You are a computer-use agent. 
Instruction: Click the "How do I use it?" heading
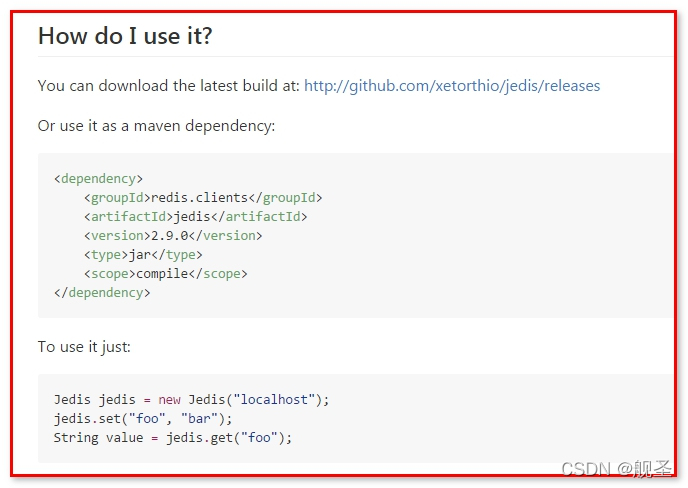[x=125, y=36]
